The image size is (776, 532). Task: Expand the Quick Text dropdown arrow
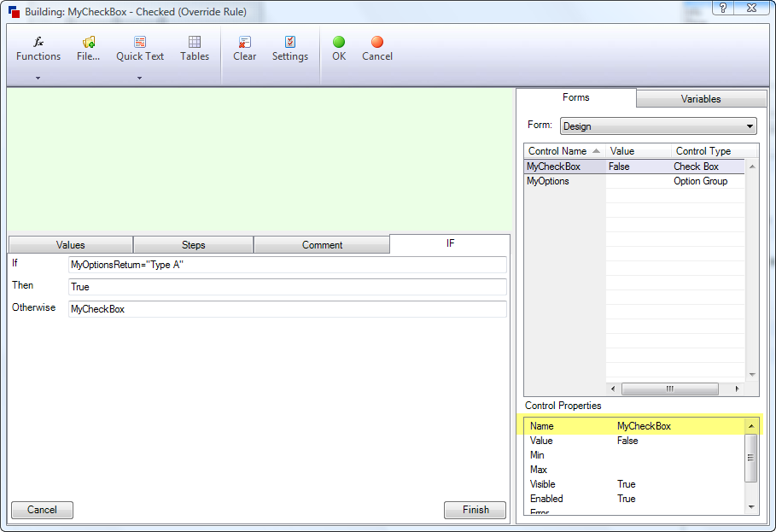coord(140,78)
